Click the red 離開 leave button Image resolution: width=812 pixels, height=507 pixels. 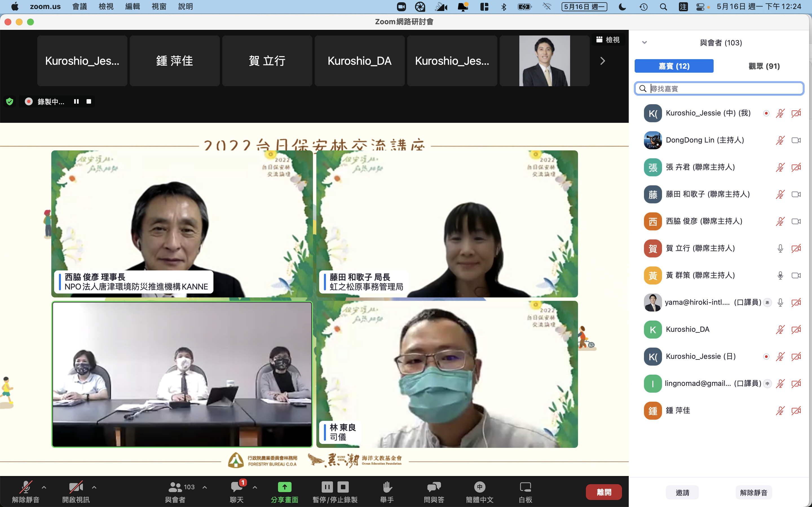coord(603,492)
